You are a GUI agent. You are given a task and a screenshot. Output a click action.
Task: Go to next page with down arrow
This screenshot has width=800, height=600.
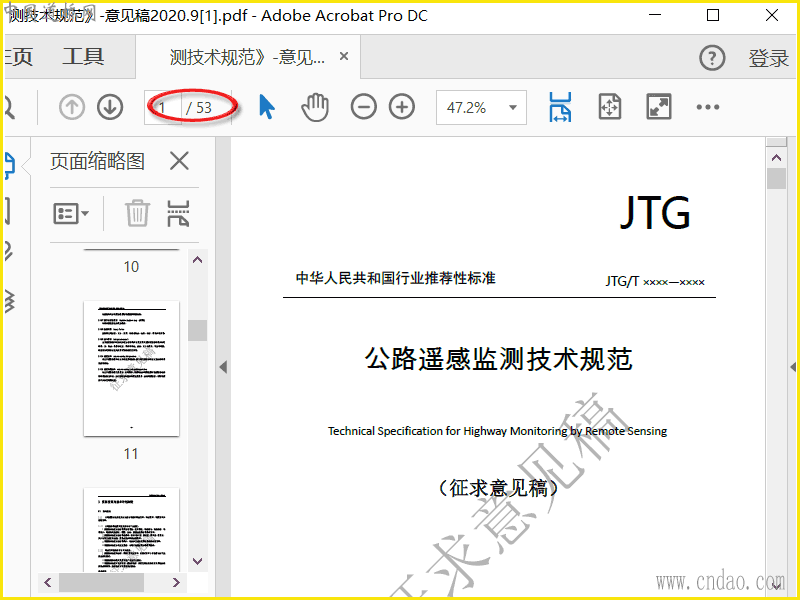pyautogui.click(x=110, y=108)
